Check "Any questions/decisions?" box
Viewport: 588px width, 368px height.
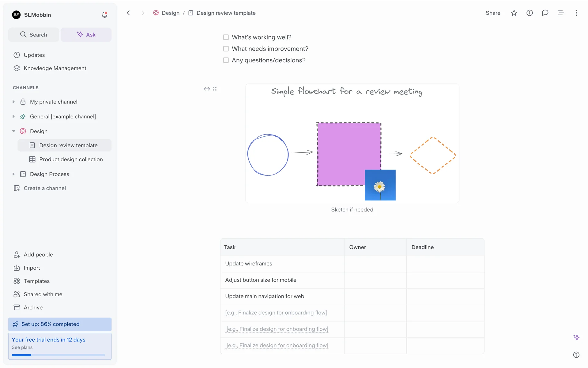point(226,60)
